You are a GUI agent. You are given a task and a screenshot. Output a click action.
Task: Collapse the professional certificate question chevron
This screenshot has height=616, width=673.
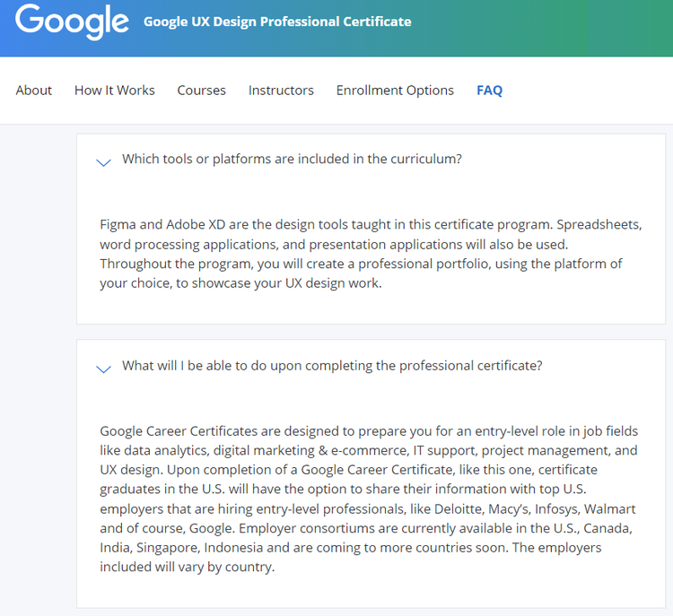point(103,369)
